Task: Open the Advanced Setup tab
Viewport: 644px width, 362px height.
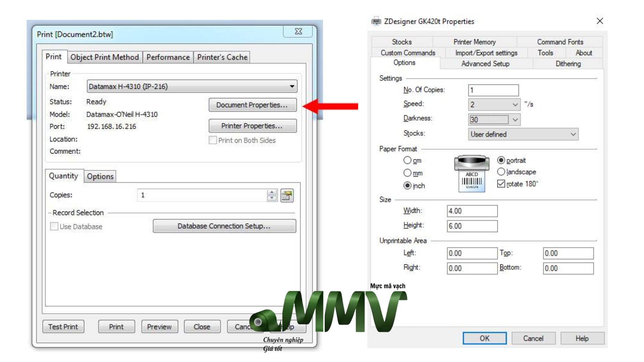Action: click(x=485, y=64)
